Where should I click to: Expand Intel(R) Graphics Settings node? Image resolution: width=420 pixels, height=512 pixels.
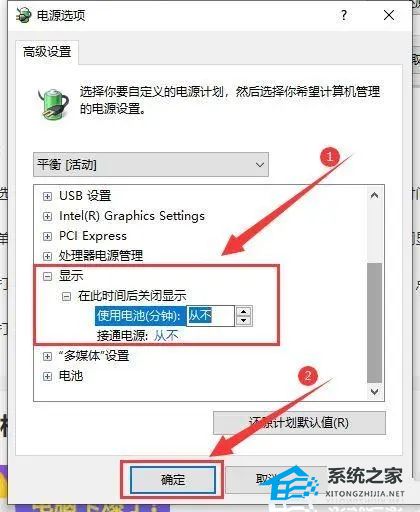click(x=47, y=216)
